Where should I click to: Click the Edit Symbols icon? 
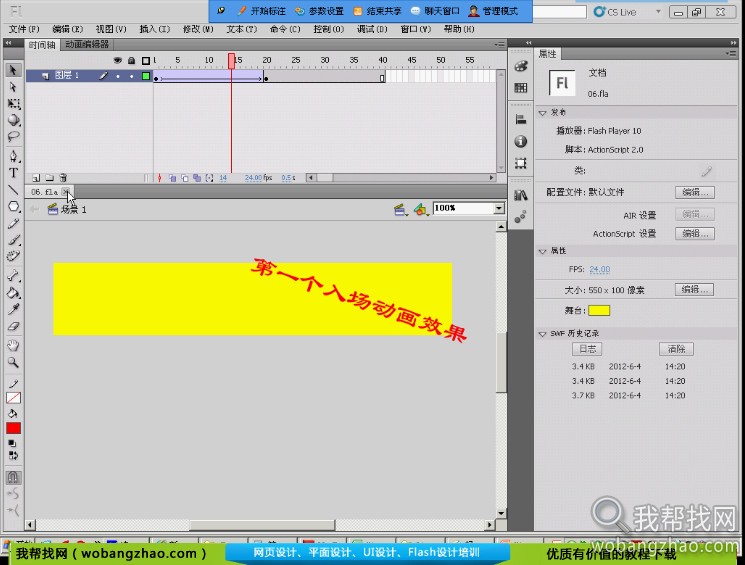[420, 210]
